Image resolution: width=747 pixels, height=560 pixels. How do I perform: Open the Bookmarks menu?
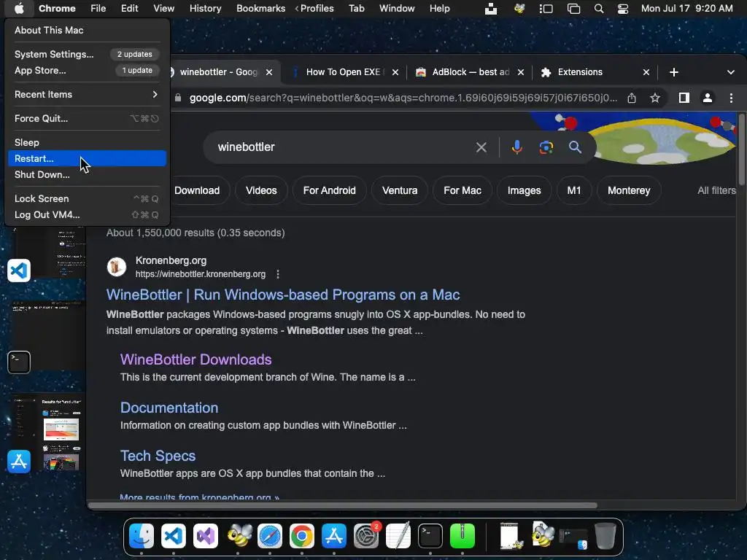click(x=260, y=9)
